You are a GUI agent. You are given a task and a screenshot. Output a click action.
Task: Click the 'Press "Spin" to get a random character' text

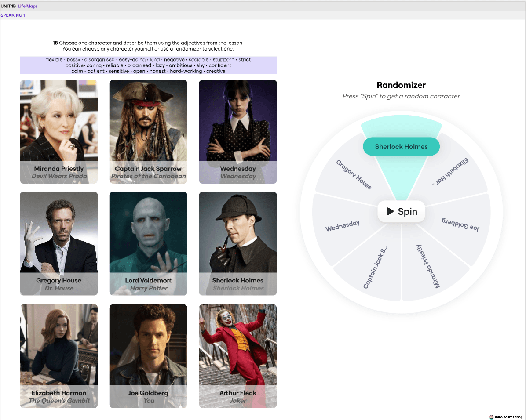[402, 96]
